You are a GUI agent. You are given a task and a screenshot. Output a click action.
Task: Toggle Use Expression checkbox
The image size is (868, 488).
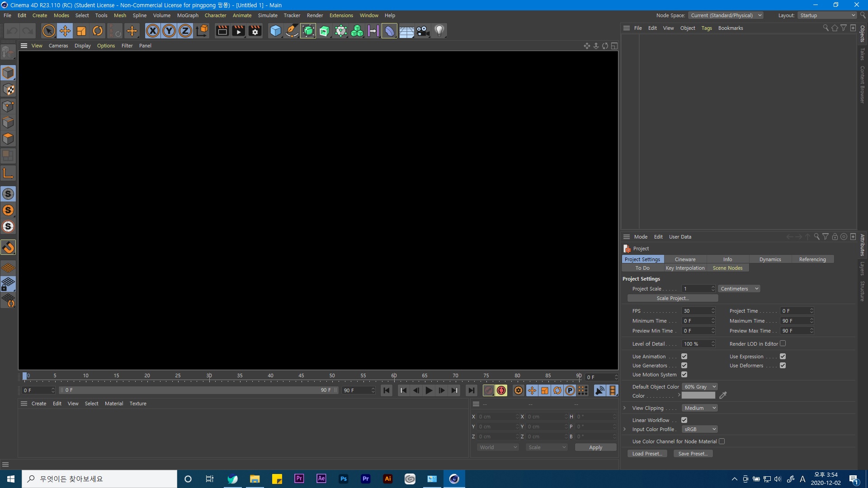click(x=783, y=357)
